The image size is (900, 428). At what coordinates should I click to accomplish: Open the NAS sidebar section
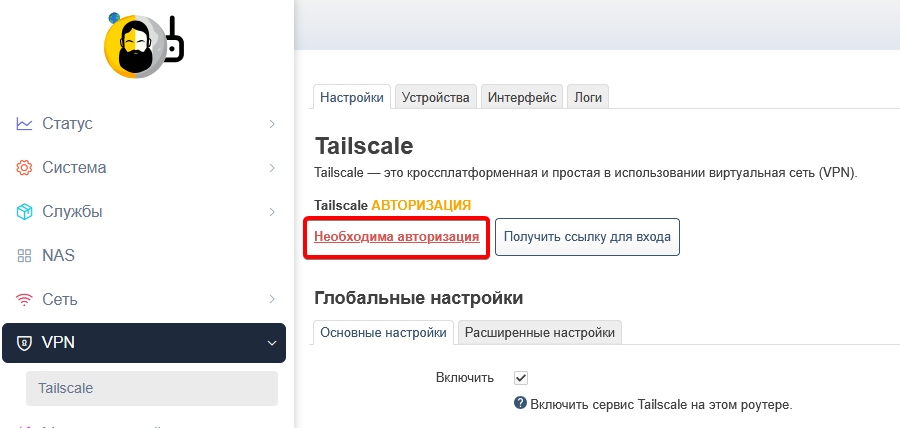coord(144,255)
